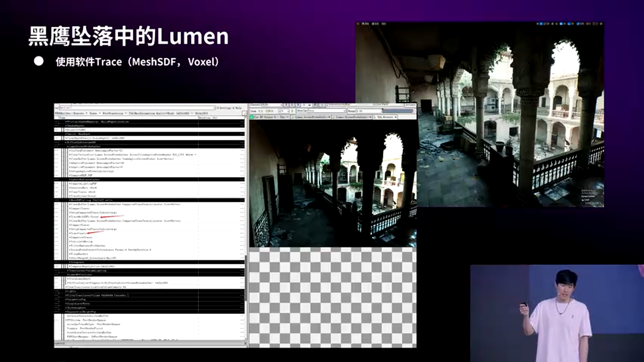The height and width of the screenshot is (362, 644).
Task: Open Settings & Help in event browser
Action: click(230, 108)
